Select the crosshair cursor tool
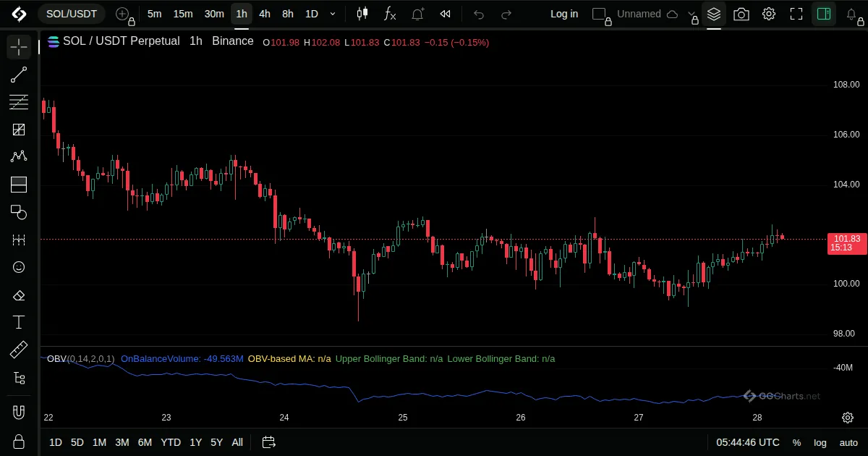Viewport: 868px width, 456px height. pyautogui.click(x=19, y=47)
